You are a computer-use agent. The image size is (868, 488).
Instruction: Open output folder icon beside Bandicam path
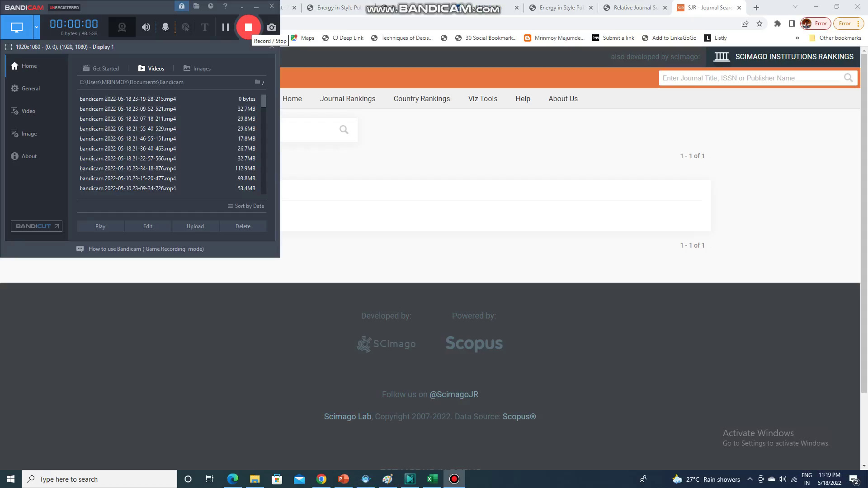(257, 82)
